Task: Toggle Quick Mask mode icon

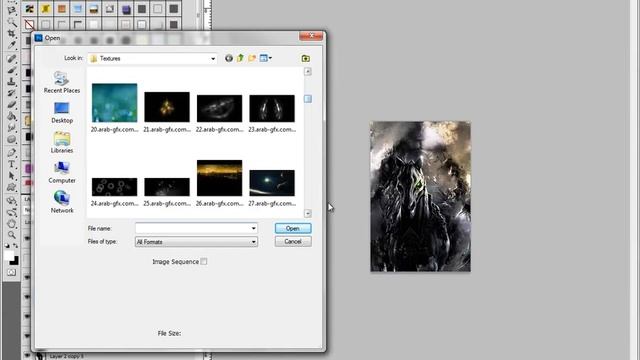Action: click(11, 272)
